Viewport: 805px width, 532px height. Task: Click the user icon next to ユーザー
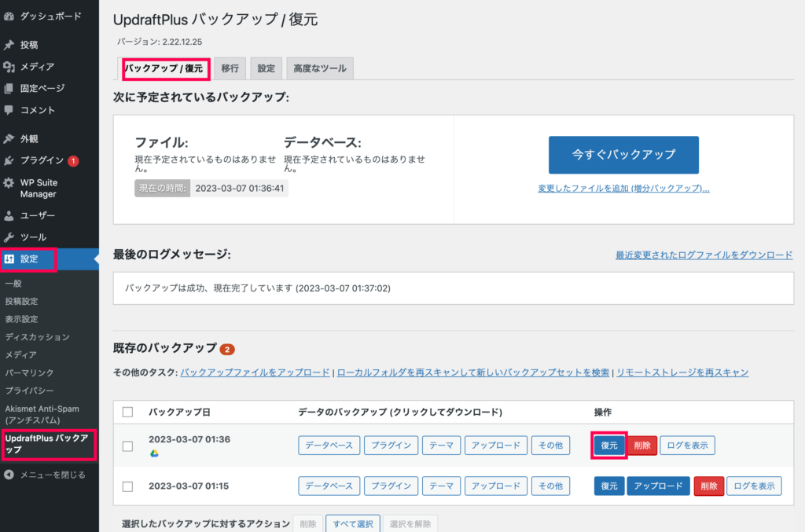[9, 215]
